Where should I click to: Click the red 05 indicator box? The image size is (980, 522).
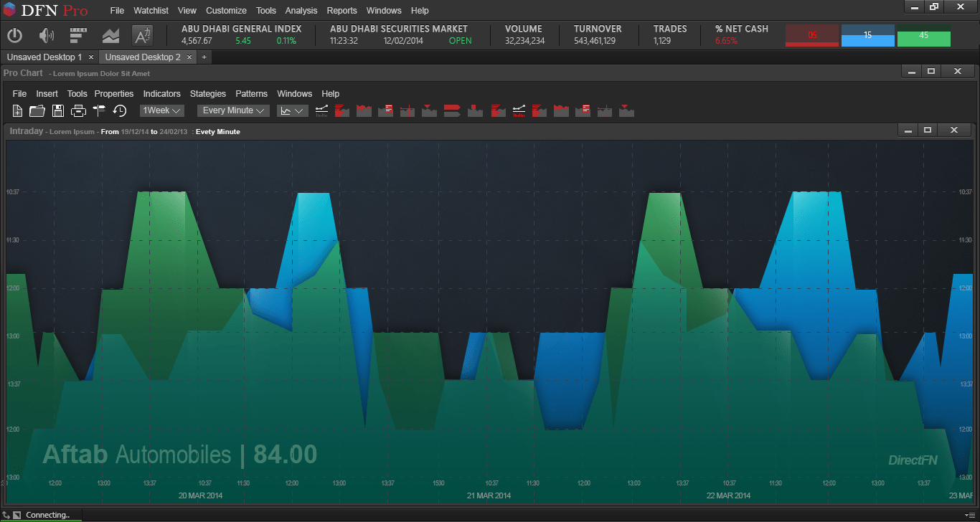[x=812, y=35]
